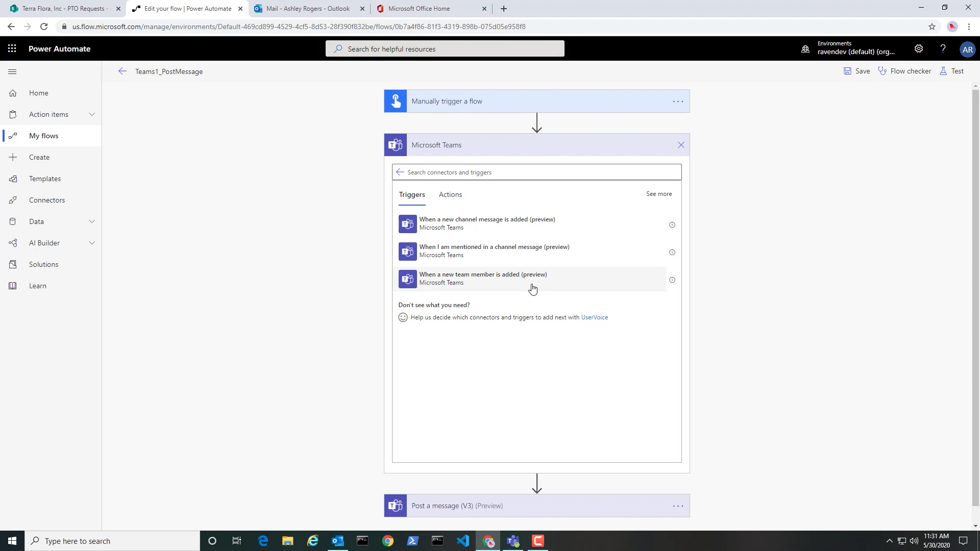Expand the Action items chevron
The image size is (980, 551).
pos(92,114)
